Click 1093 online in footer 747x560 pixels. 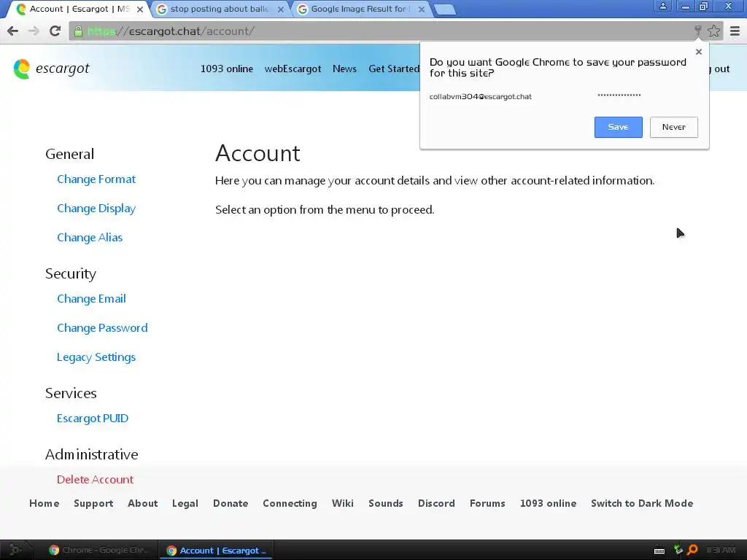point(549,503)
